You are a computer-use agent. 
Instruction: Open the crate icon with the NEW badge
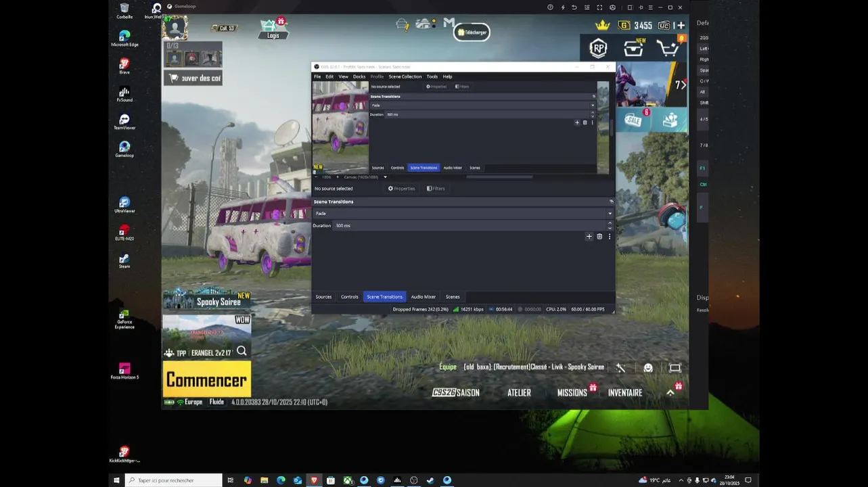(x=634, y=48)
